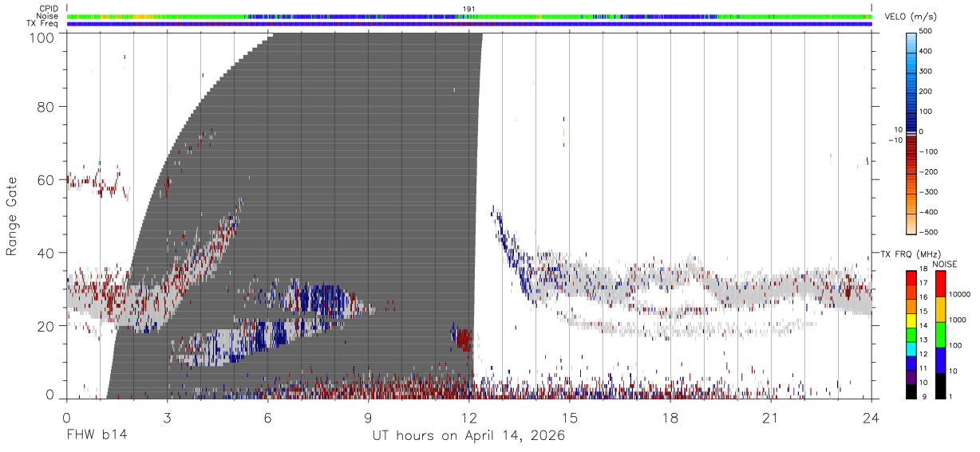980x452 pixels.
Task: Click the Range Gate axis title
Action: (x=12, y=215)
